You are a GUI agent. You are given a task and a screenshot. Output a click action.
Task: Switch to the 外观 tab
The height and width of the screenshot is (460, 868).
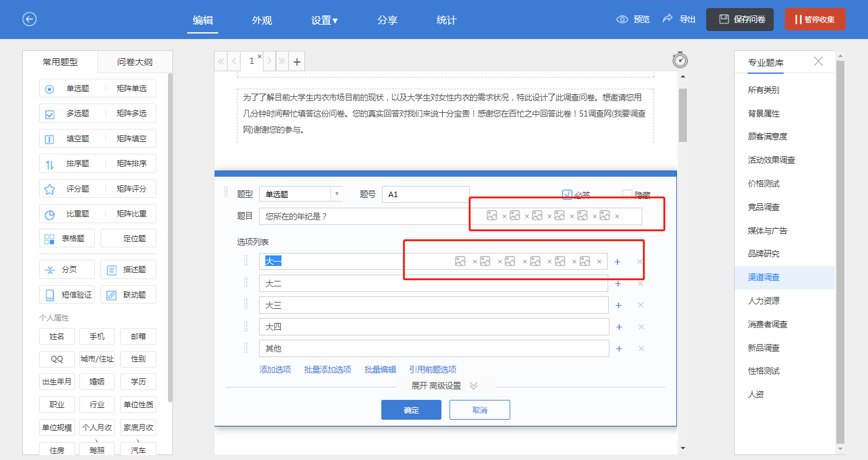[262, 20]
